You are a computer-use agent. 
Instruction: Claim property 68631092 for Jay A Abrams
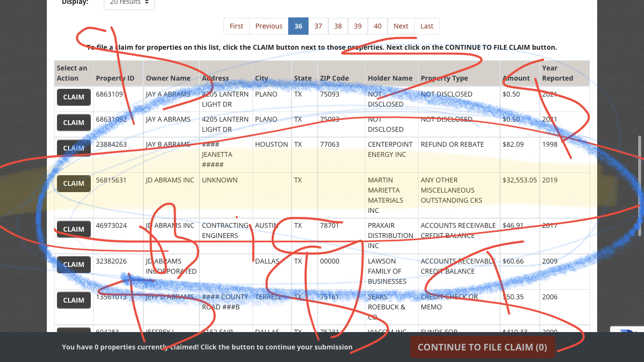click(74, 123)
